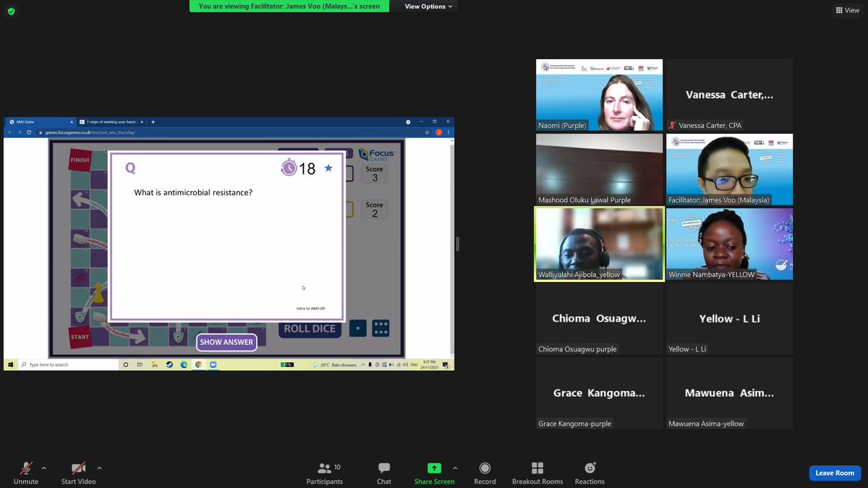868x488 pixels.
Task: Select Facilitator James Voo video tile
Action: [x=729, y=169]
